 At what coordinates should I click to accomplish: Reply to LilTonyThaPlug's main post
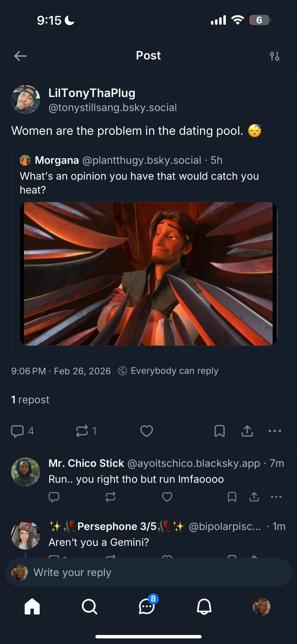click(x=17, y=431)
